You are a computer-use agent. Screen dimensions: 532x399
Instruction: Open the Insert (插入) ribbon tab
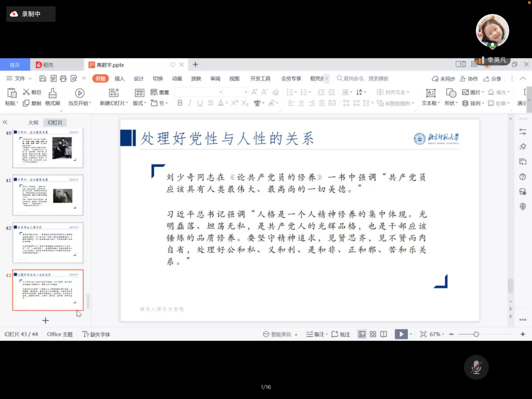pyautogui.click(x=119, y=79)
